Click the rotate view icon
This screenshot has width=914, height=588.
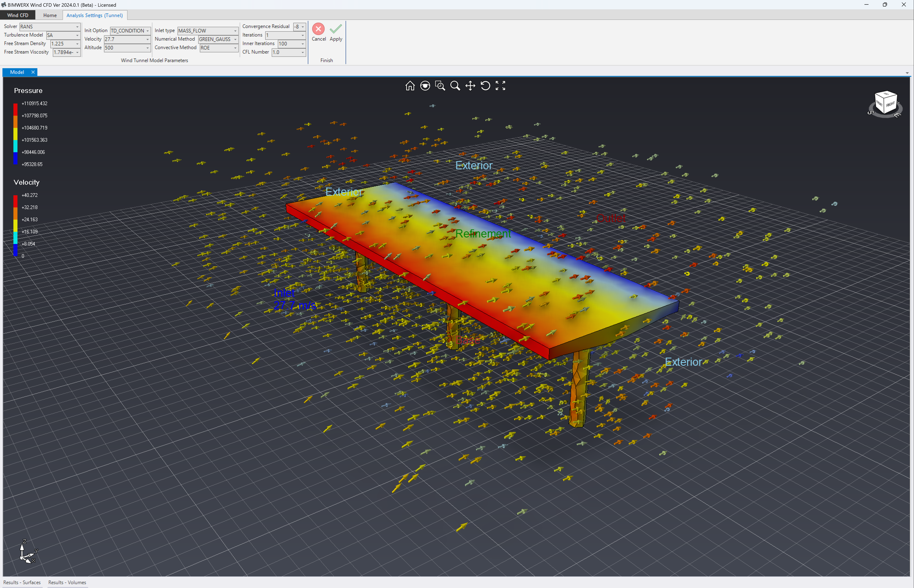pyautogui.click(x=485, y=85)
